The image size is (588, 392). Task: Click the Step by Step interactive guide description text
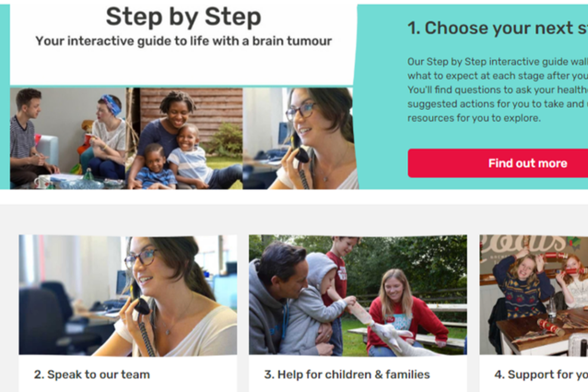coord(498,90)
